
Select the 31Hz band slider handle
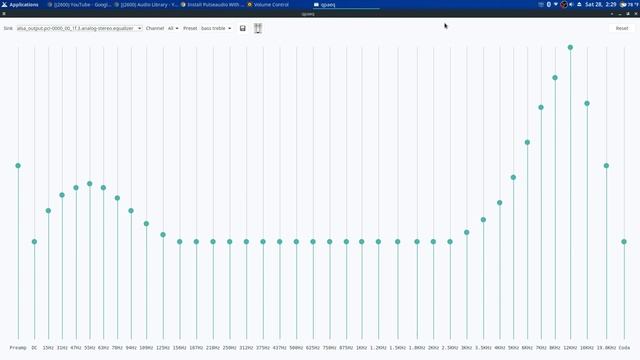pyautogui.click(x=62, y=195)
